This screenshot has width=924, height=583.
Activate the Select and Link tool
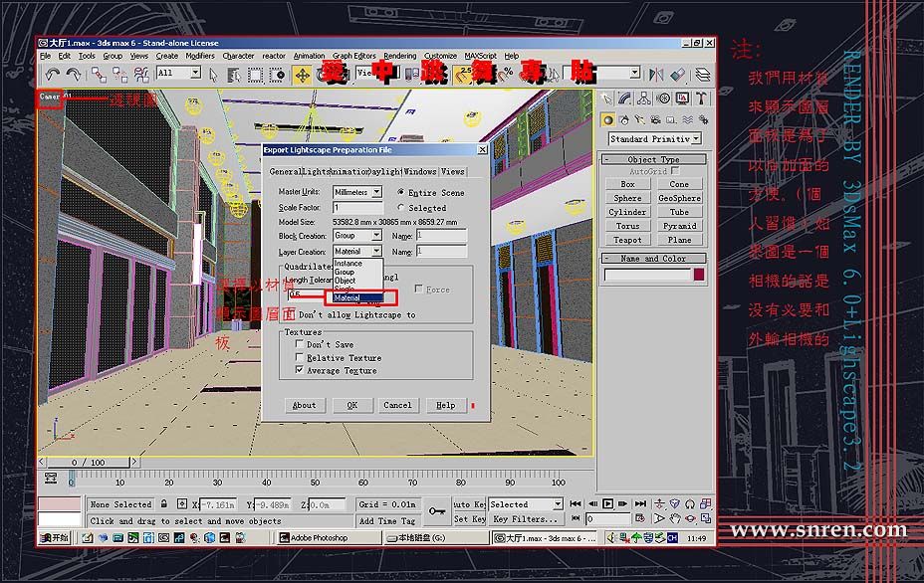[99, 75]
